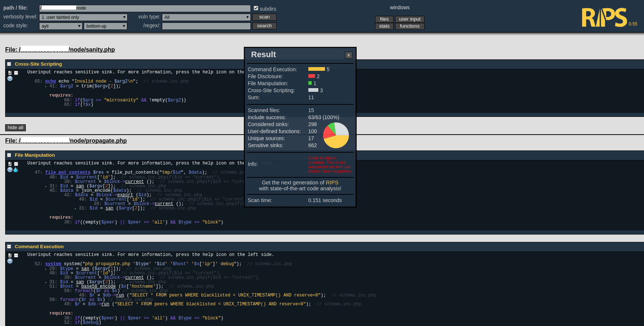Click the 0.55 version number
Image resolution: width=644 pixels, height=326 pixels.
pyautogui.click(x=633, y=24)
